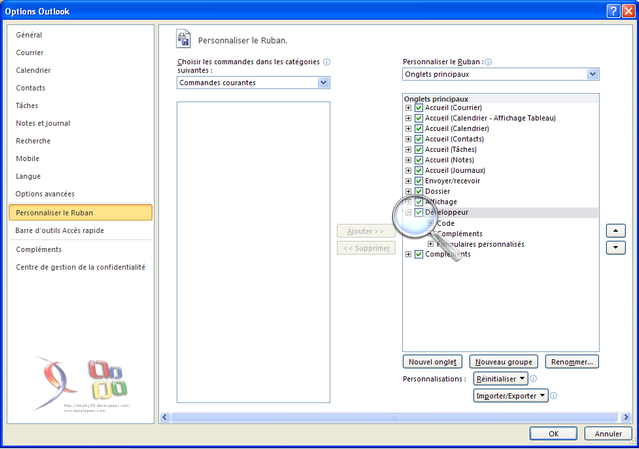Open the Onglets principaux dropdown
This screenshot has height=449, width=639.
(x=593, y=74)
